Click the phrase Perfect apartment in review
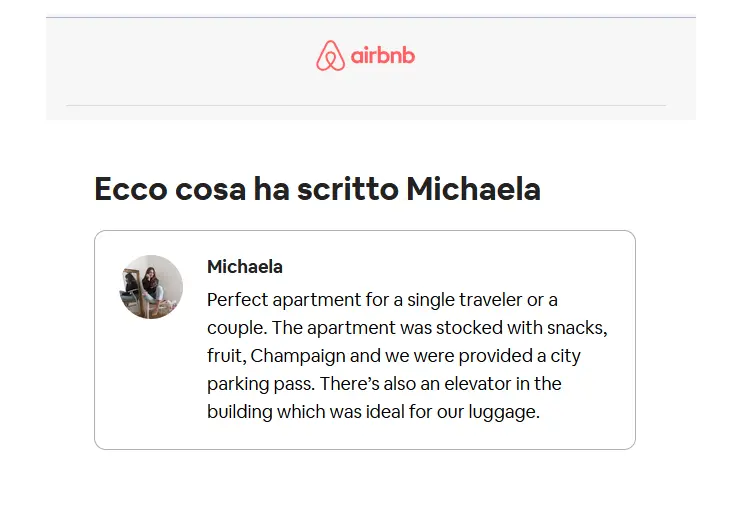The image size is (736, 507). click(x=284, y=300)
